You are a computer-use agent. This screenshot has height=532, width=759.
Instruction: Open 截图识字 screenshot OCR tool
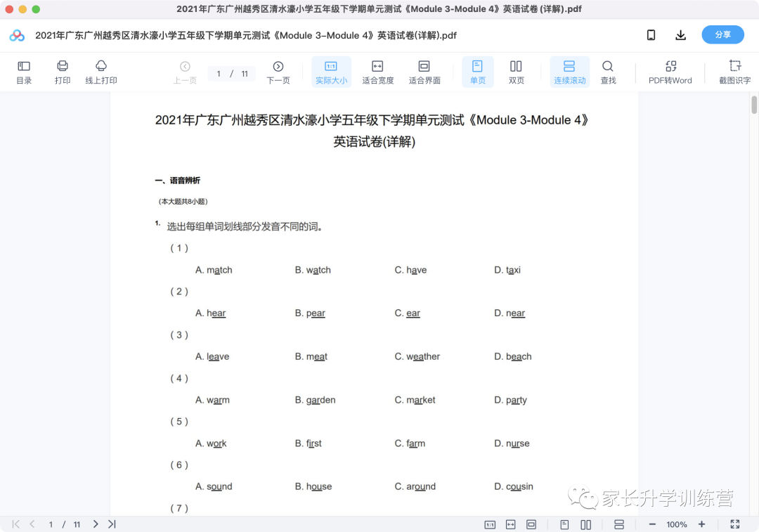735,72
